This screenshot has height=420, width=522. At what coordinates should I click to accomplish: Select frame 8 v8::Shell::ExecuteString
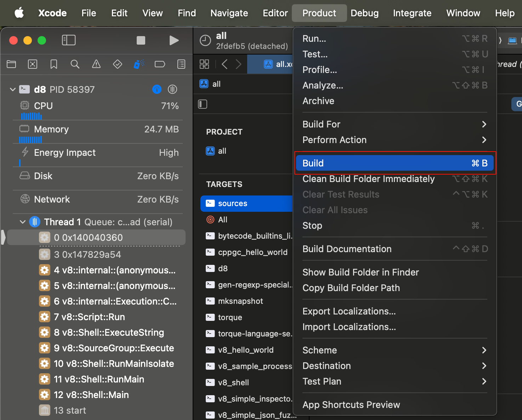96,333
